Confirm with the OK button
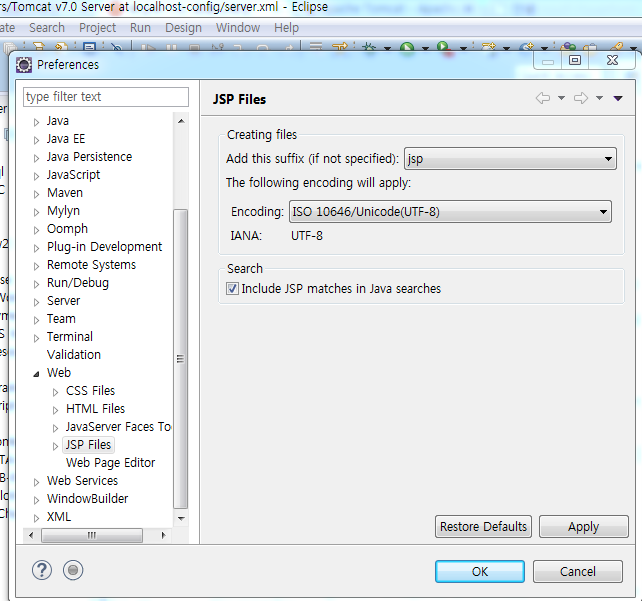The width and height of the screenshot is (642, 601). (480, 572)
